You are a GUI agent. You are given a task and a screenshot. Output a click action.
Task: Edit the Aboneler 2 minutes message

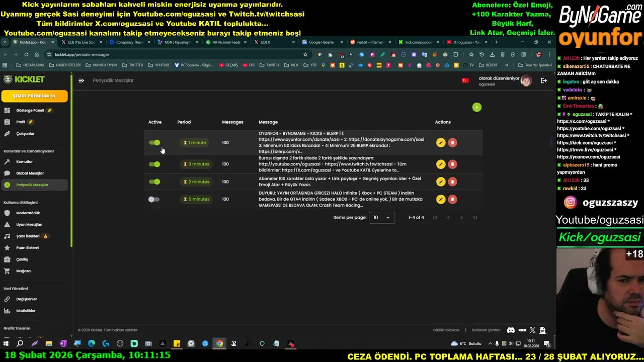441,182
